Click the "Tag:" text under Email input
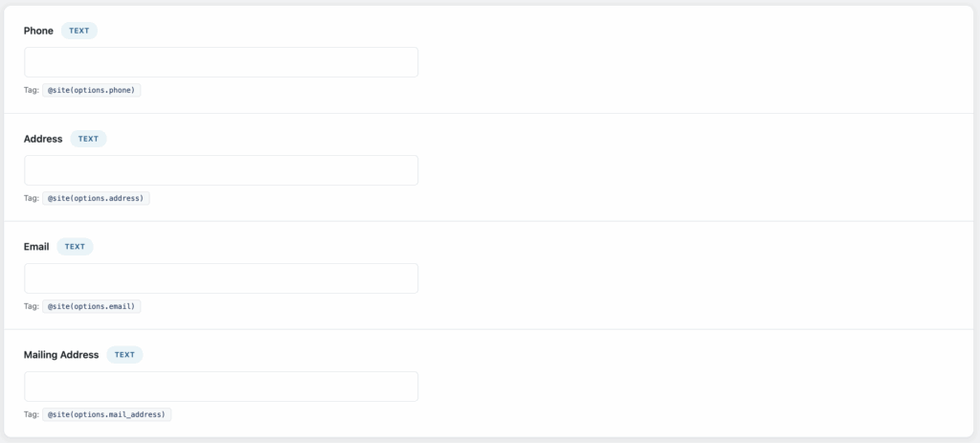980x443 pixels. (32, 306)
